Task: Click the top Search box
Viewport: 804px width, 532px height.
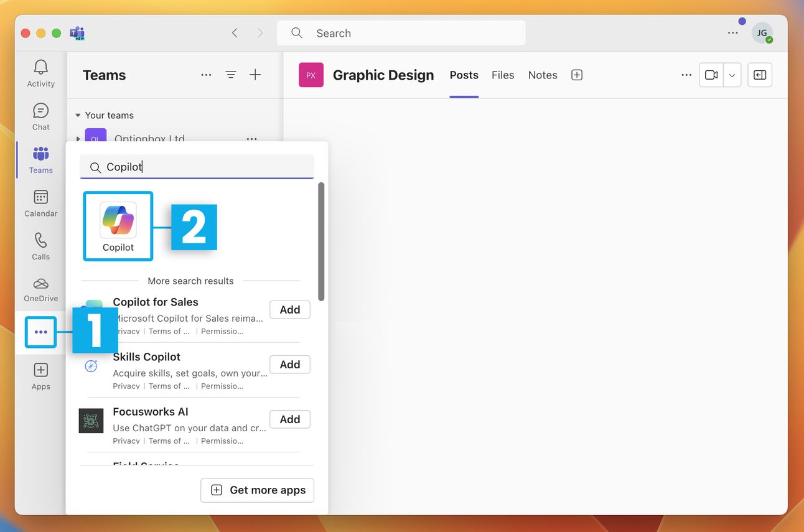Action: 401,33
